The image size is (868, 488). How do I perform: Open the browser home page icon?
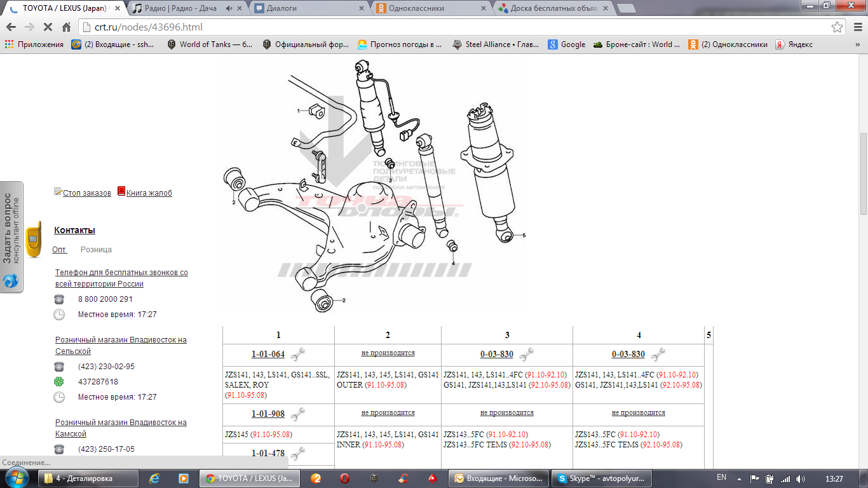point(66,27)
